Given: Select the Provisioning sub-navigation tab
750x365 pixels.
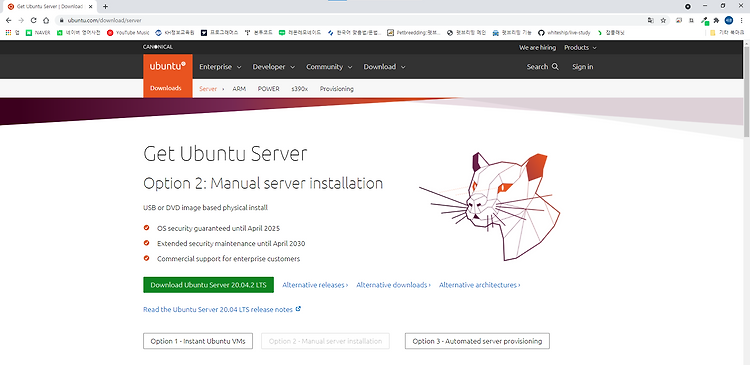Looking at the screenshot, I should (x=337, y=88).
